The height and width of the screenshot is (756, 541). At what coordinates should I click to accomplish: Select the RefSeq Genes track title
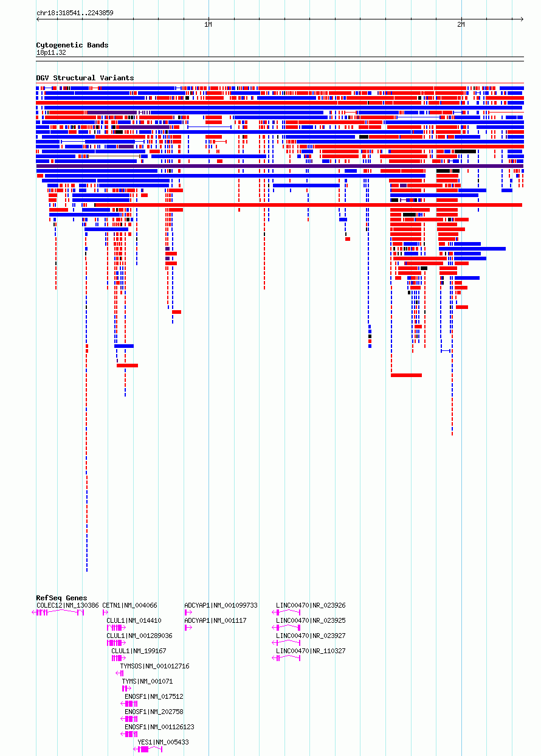(61, 598)
